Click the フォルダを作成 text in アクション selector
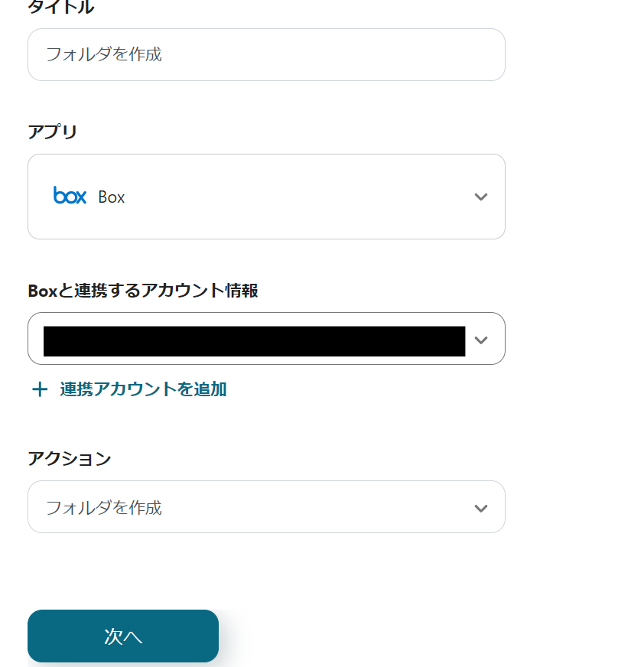The image size is (644, 667). (x=104, y=508)
